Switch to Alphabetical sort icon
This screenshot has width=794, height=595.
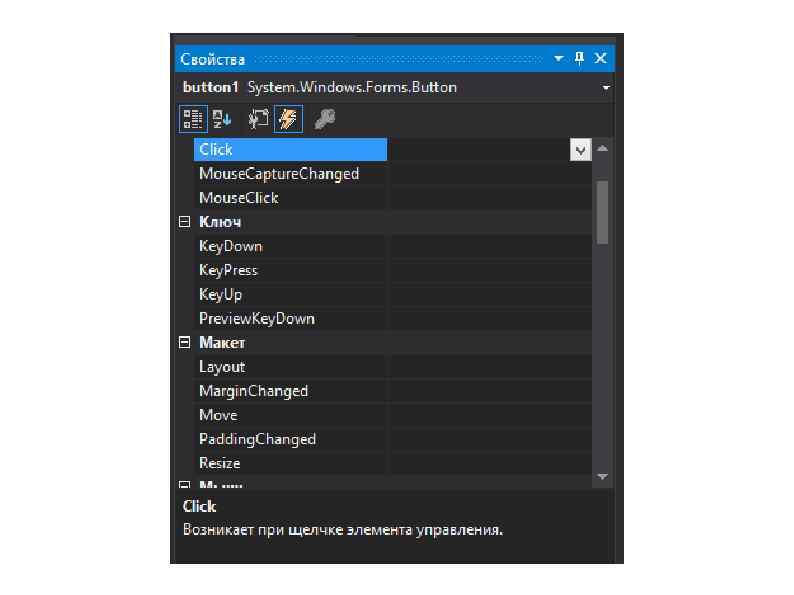222,119
